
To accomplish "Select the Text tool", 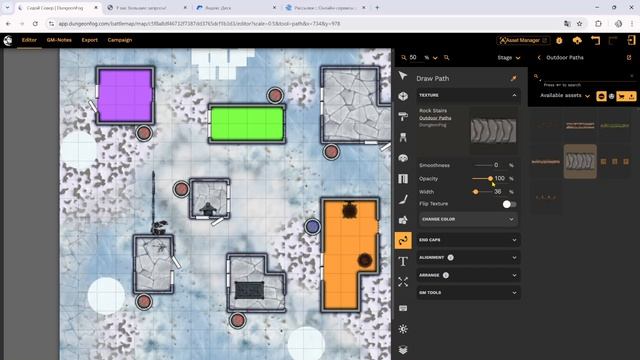I will [x=403, y=261].
